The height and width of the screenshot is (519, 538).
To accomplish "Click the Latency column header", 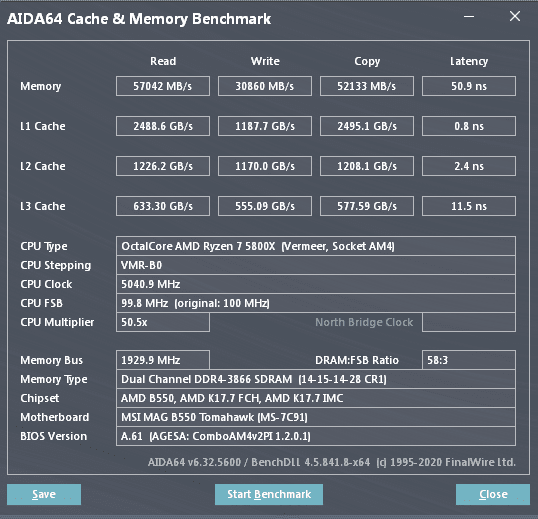I will (469, 61).
